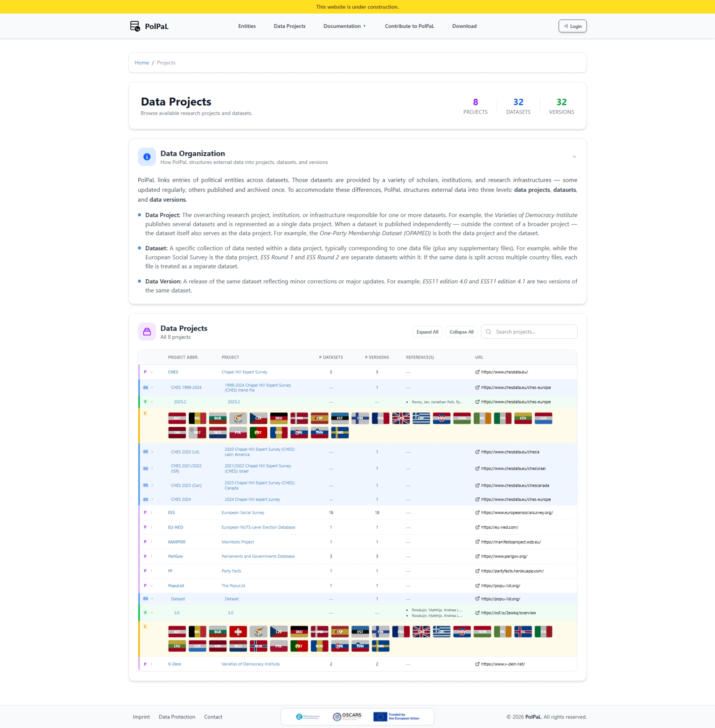Click the PolPaL logo icon

tap(135, 26)
